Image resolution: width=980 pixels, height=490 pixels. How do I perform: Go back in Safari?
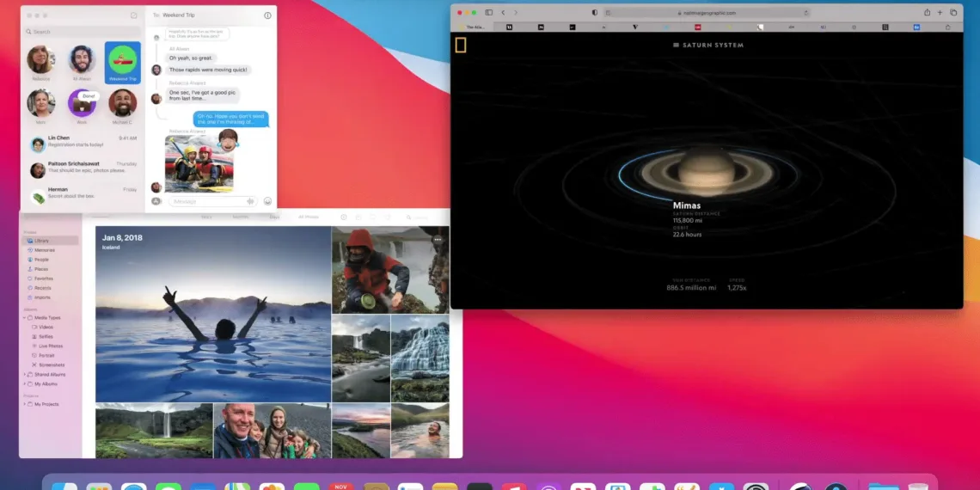(x=503, y=13)
